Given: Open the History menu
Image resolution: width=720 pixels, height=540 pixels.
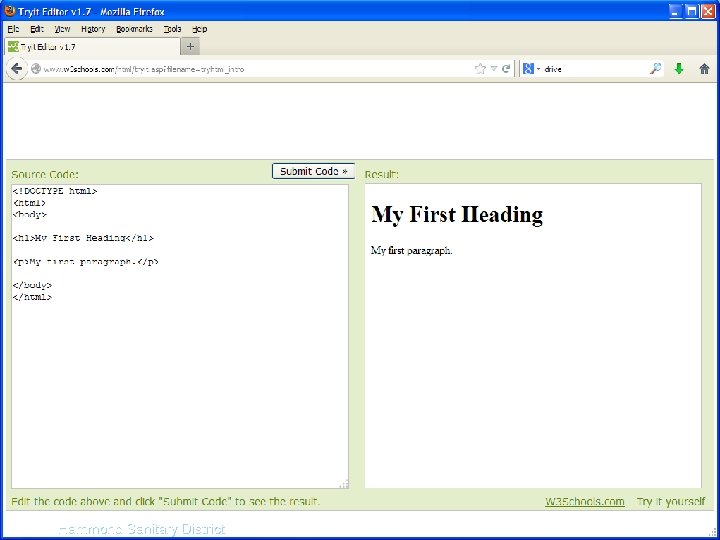Looking at the screenshot, I should [x=93, y=29].
